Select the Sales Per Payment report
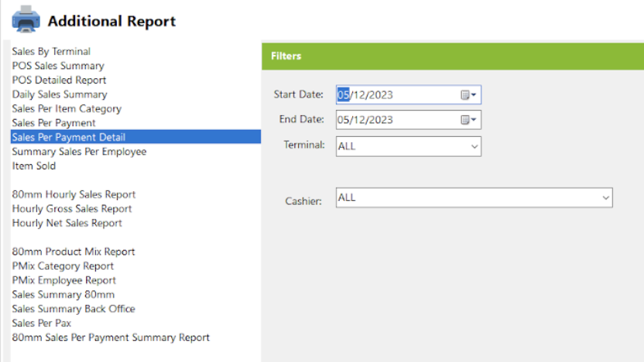The height and width of the screenshot is (362, 644). tap(54, 123)
